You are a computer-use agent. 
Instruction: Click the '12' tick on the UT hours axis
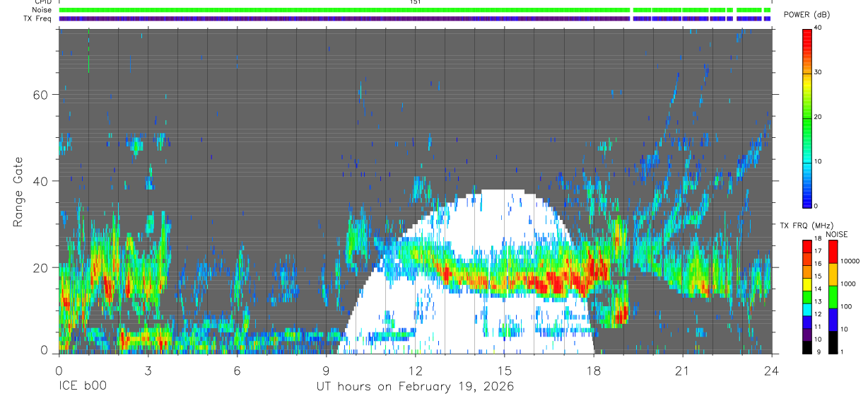415,369
